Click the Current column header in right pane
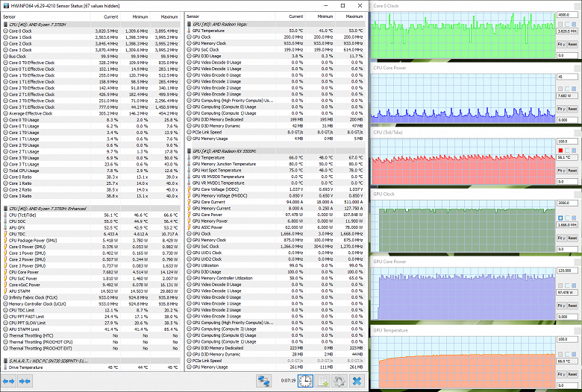 click(295, 16)
